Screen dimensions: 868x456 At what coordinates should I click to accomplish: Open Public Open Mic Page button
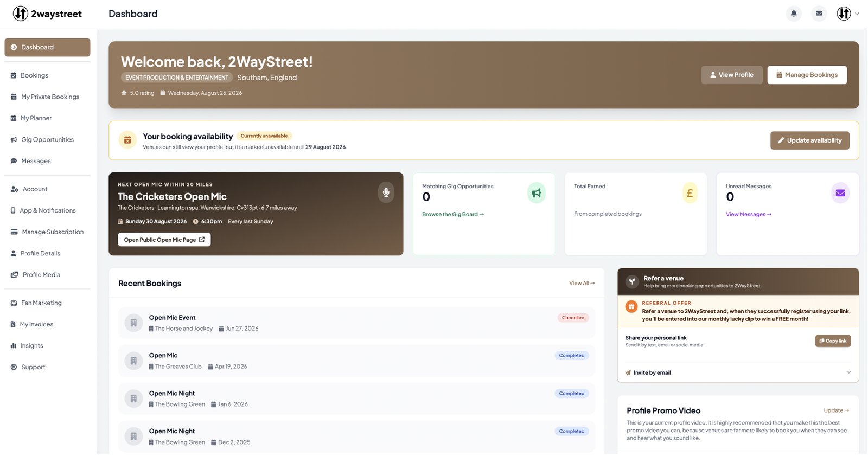(x=164, y=240)
